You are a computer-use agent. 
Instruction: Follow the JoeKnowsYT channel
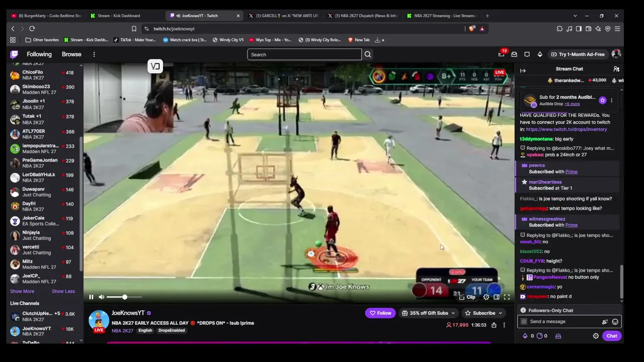(x=380, y=313)
